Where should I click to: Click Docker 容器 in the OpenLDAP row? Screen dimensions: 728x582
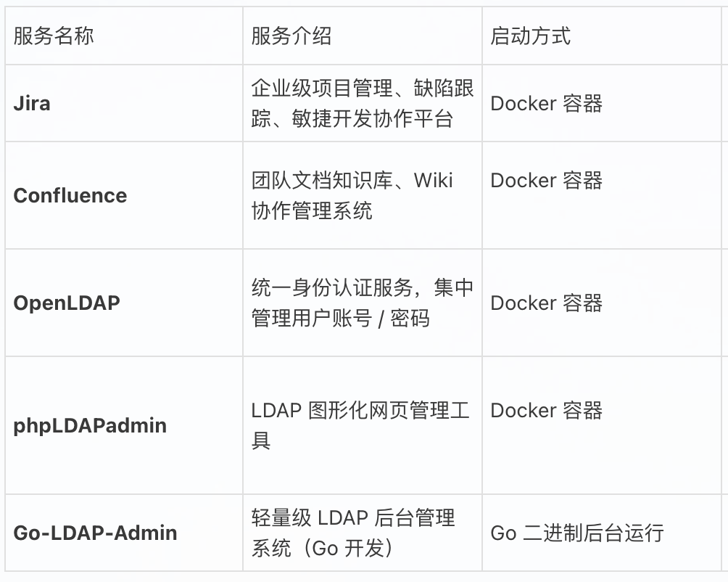pyautogui.click(x=547, y=303)
